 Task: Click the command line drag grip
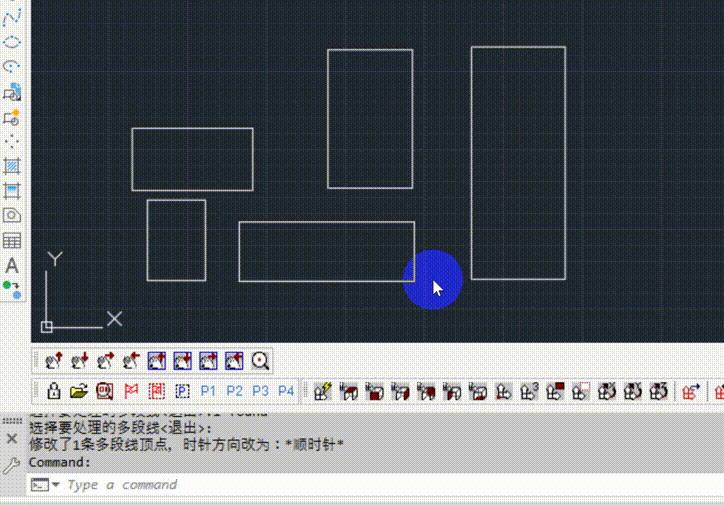[x=12, y=421]
